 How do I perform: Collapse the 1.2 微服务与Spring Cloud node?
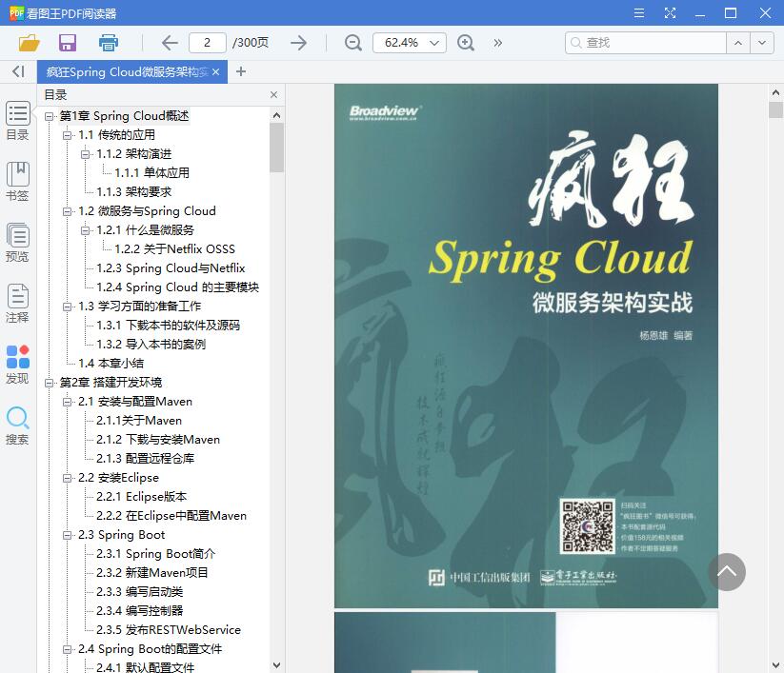tap(67, 211)
